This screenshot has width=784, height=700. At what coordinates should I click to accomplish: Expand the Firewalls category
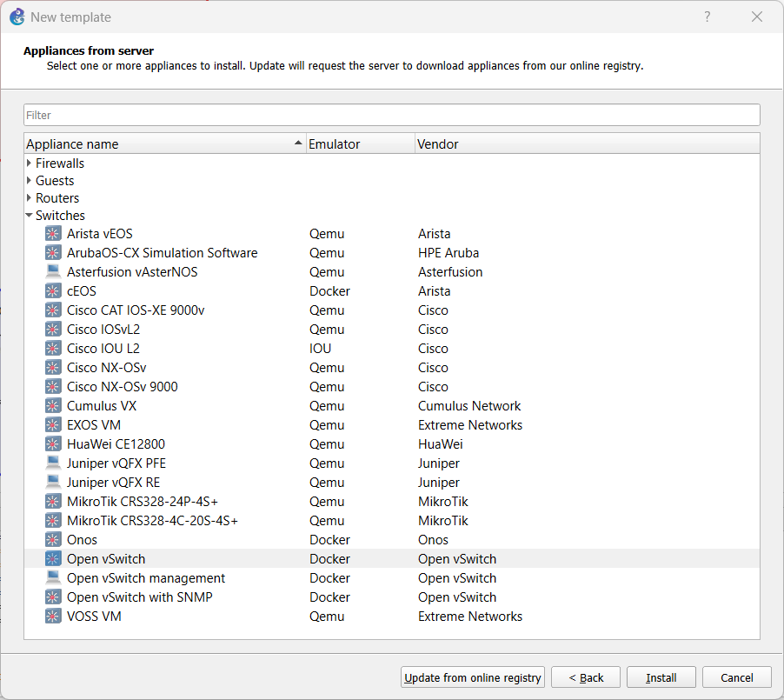[29, 163]
